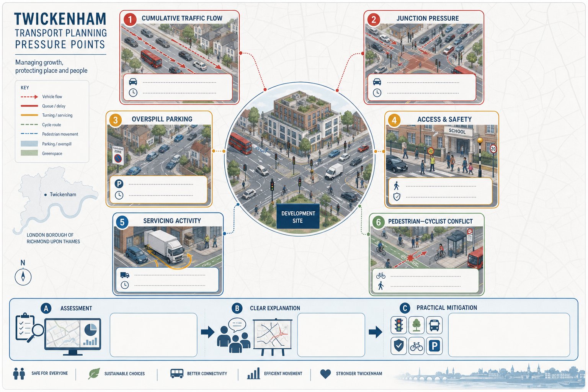Select the bus icon under Practical Mitigation

(434, 325)
